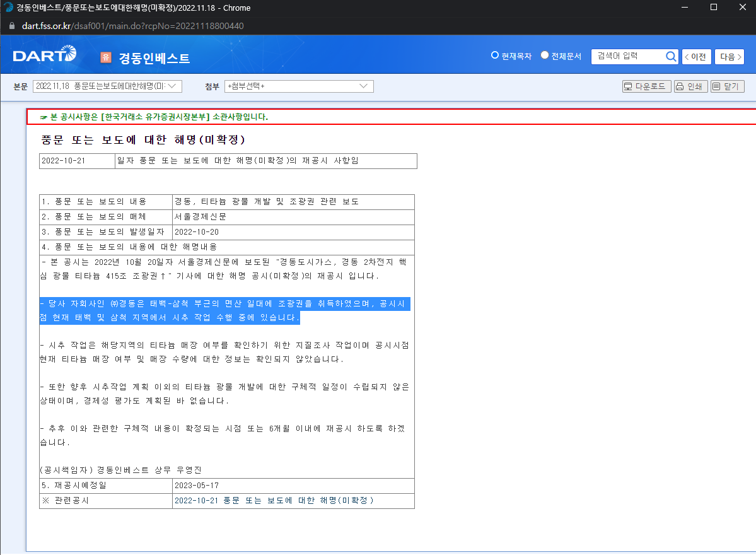Maximize the Chrome window

(x=713, y=8)
